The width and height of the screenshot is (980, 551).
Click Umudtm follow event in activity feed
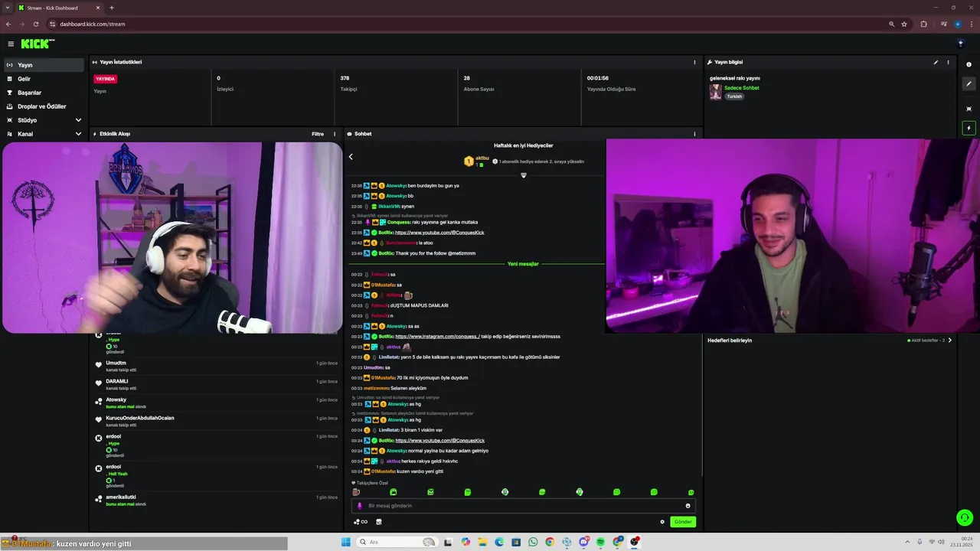[214, 365]
